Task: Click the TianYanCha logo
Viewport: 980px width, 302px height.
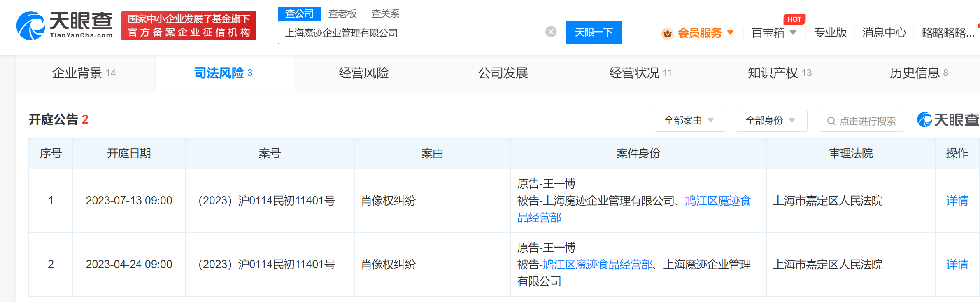Action: pyautogui.click(x=64, y=26)
